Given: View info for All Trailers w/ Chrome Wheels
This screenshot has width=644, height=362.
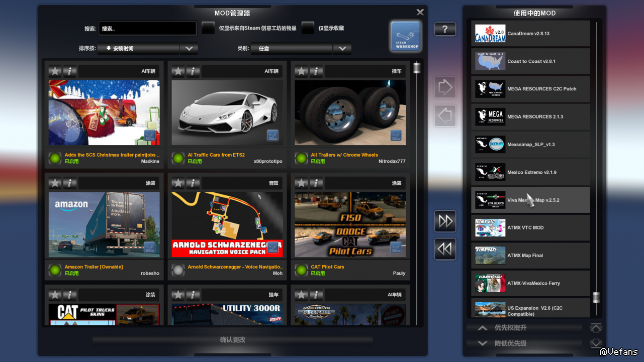Looking at the screenshot, I should pos(316,71).
